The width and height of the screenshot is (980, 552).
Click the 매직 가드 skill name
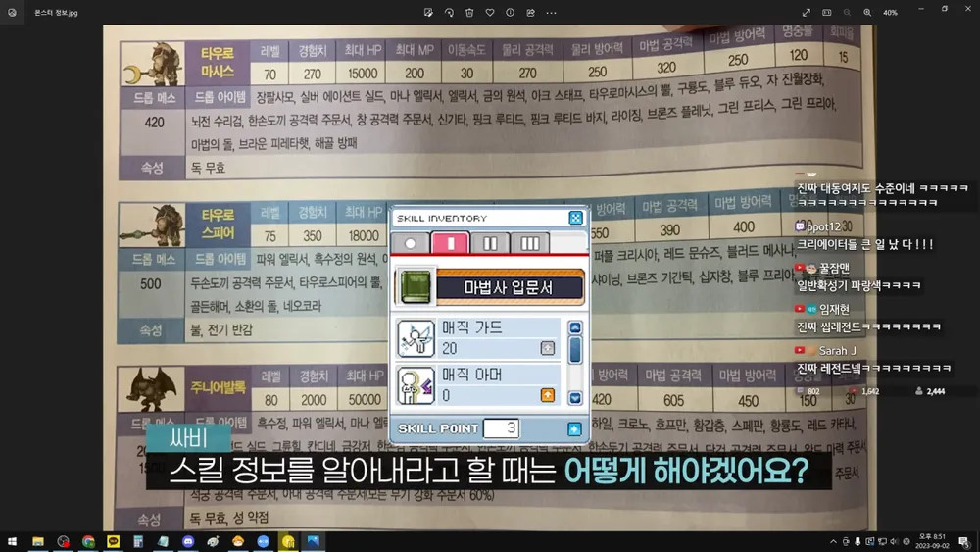472,327
